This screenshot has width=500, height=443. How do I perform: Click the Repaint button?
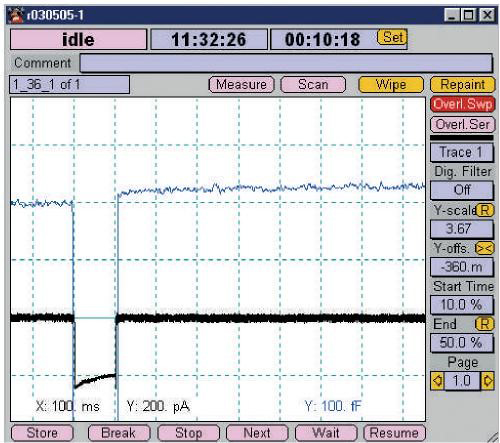pyautogui.click(x=463, y=85)
